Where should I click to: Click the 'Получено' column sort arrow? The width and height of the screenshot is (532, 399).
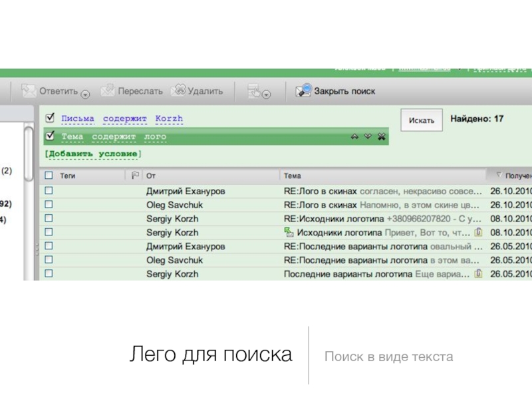point(497,175)
